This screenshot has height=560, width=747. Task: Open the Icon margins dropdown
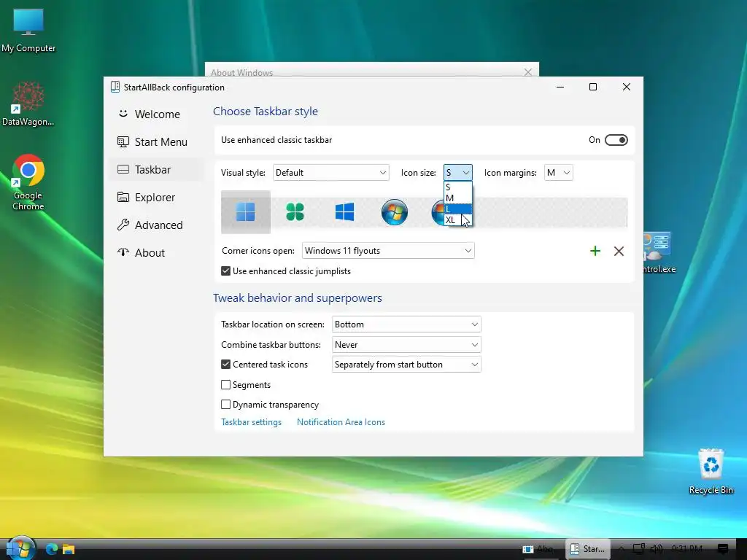[x=558, y=172]
